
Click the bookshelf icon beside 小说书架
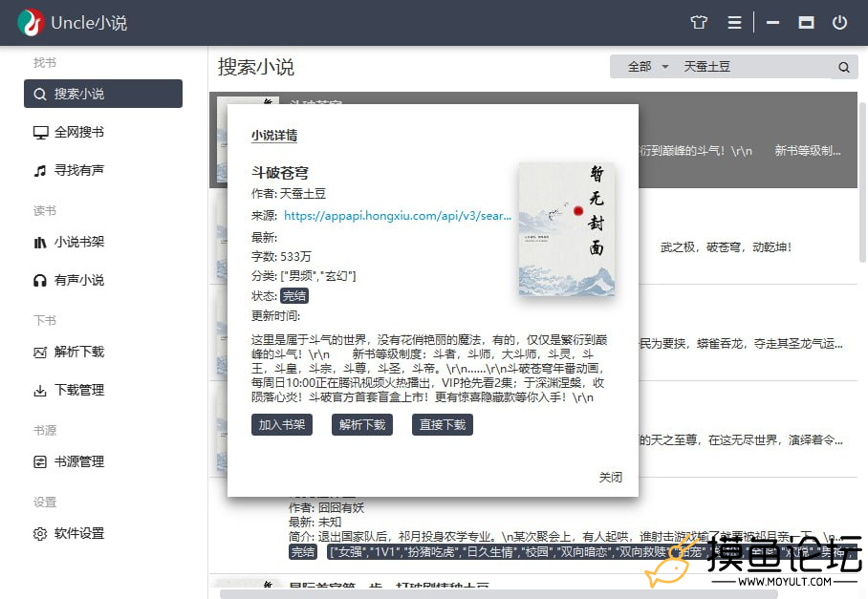40,243
